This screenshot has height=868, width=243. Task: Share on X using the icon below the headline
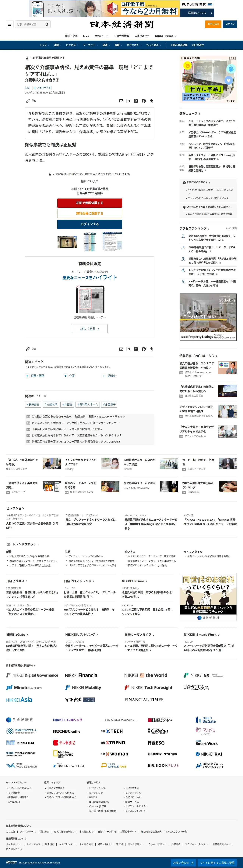136,101
